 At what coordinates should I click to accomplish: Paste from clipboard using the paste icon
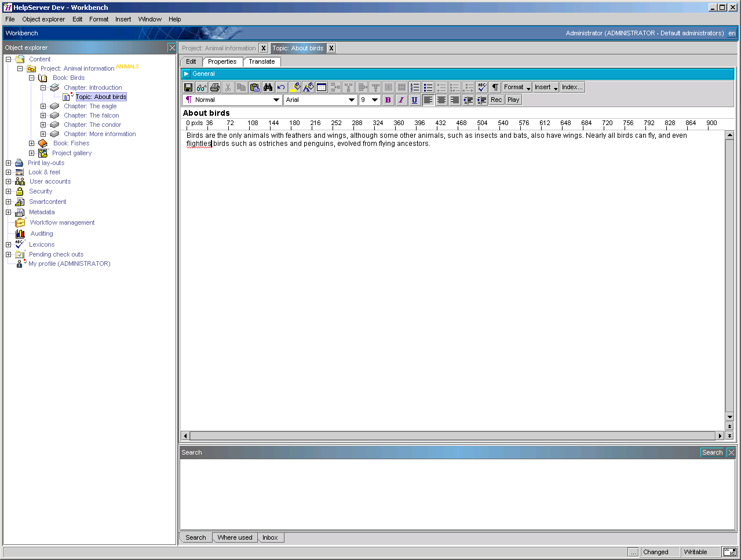(x=255, y=87)
